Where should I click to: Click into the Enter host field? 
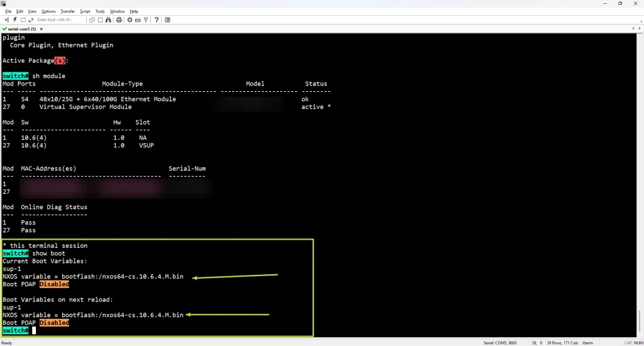pyautogui.click(x=61, y=20)
